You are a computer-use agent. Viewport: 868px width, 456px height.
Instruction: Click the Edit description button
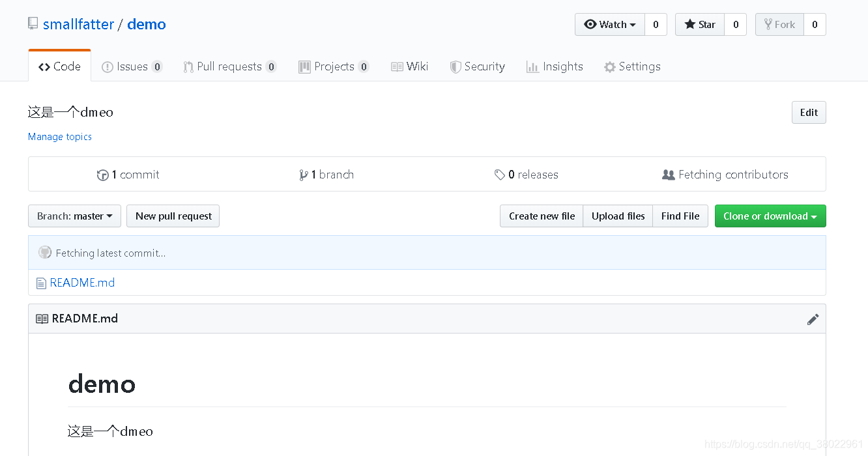pos(809,112)
